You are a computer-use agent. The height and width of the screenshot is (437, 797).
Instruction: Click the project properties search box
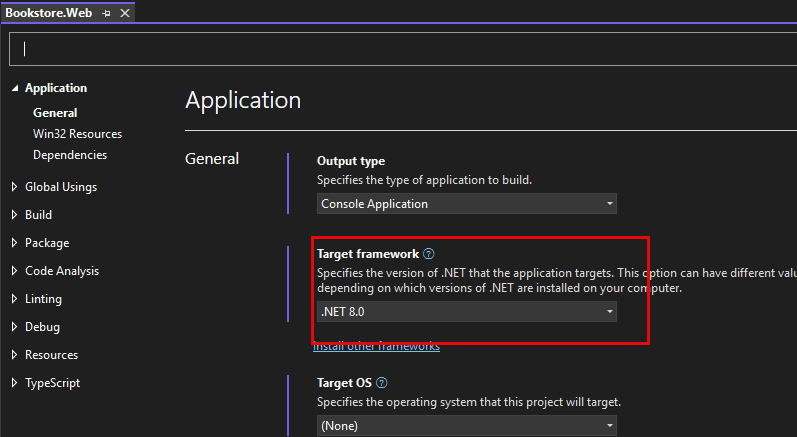pos(403,49)
